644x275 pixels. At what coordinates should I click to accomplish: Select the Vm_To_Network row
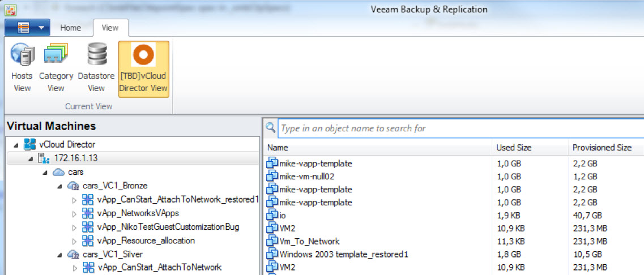455,241
